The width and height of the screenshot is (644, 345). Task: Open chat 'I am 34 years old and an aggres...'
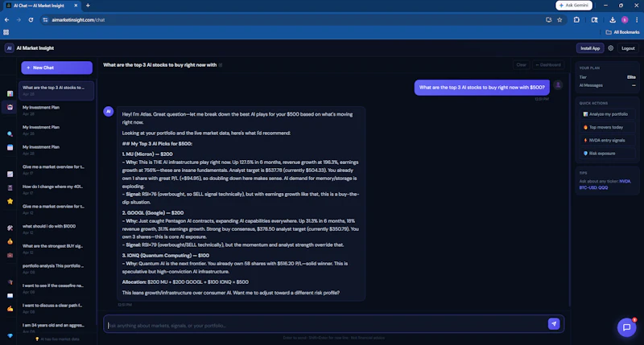click(56, 327)
